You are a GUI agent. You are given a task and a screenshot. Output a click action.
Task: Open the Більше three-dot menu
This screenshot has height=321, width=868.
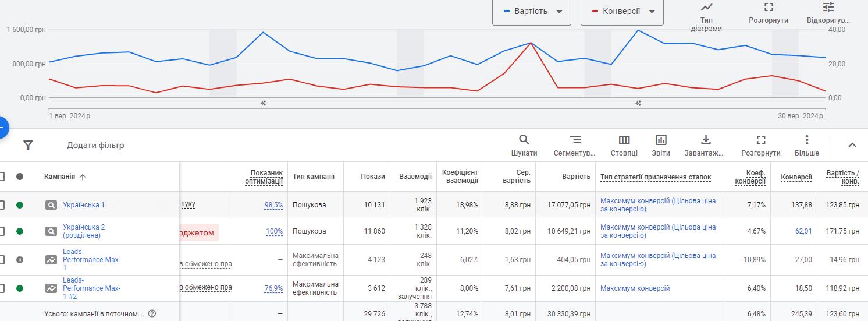(x=806, y=140)
